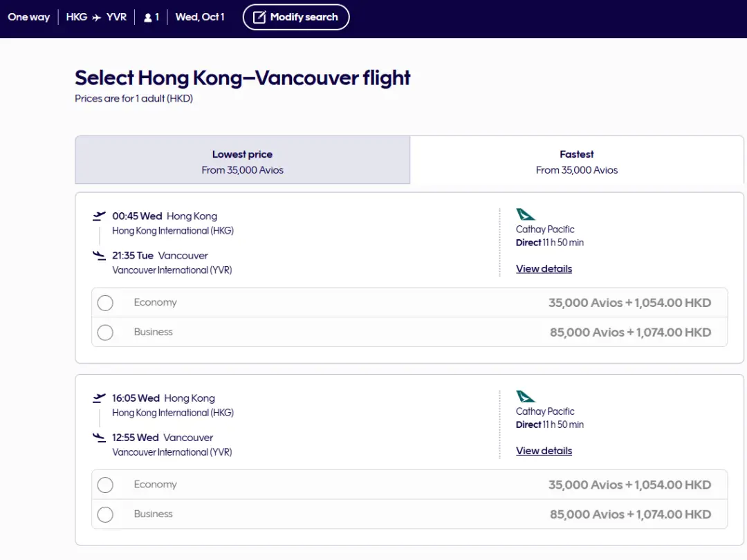This screenshot has height=560, width=747.
Task: Switch to the Fastest tab
Action: pyautogui.click(x=577, y=161)
